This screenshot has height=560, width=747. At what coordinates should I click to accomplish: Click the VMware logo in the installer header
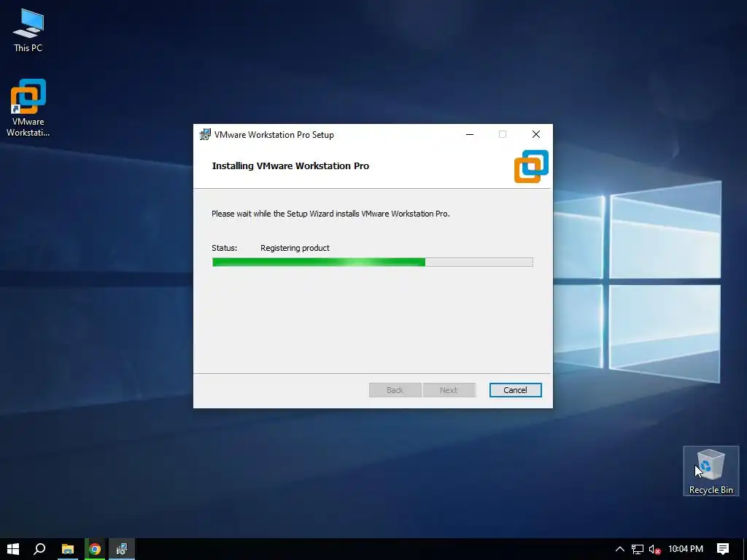click(x=531, y=166)
